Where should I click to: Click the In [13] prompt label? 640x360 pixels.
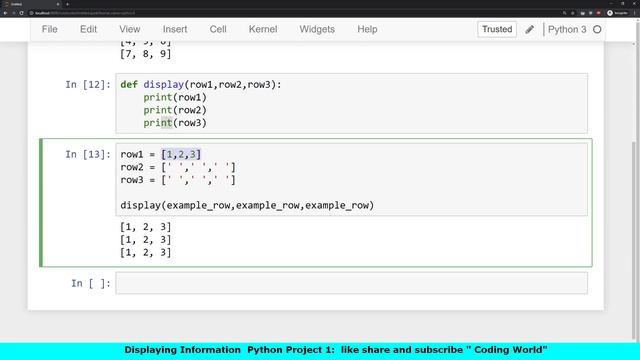click(x=88, y=154)
